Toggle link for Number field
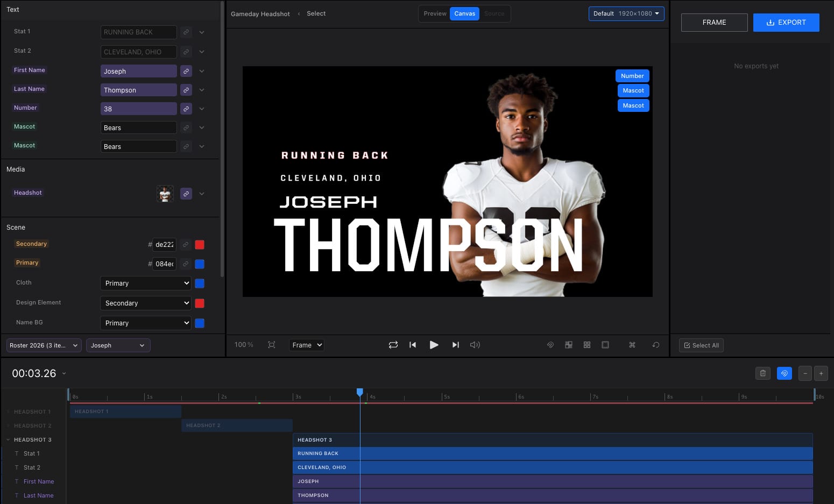 (x=186, y=109)
